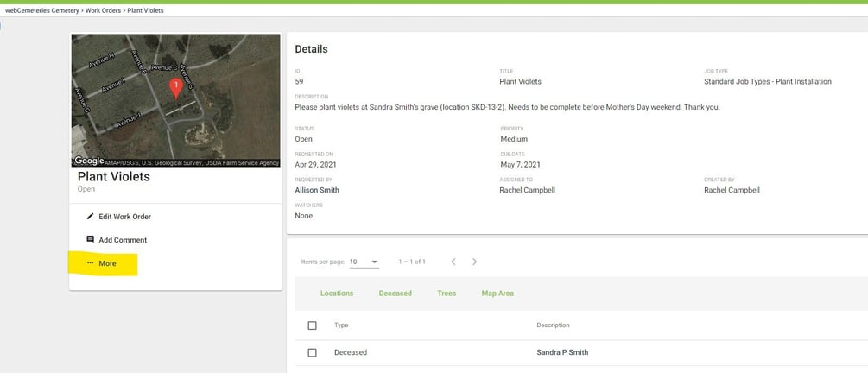Click the Plant Violets breadcrumb
868x373 pixels.
pyautogui.click(x=146, y=10)
